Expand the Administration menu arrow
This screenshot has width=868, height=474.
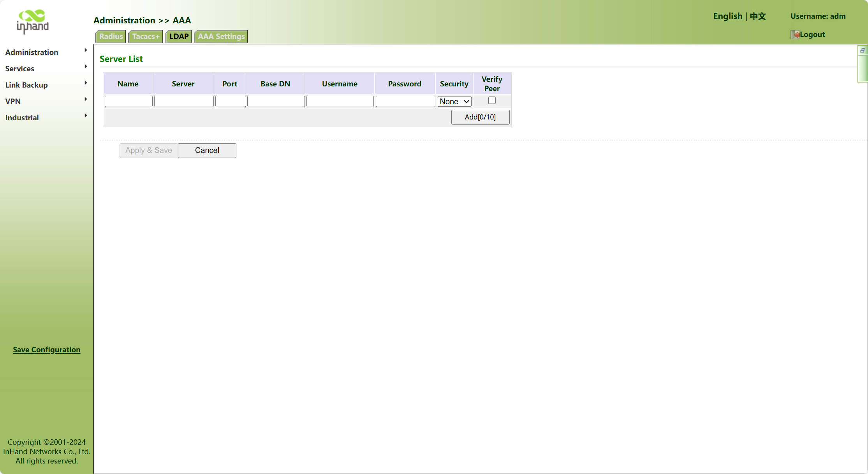86,50
